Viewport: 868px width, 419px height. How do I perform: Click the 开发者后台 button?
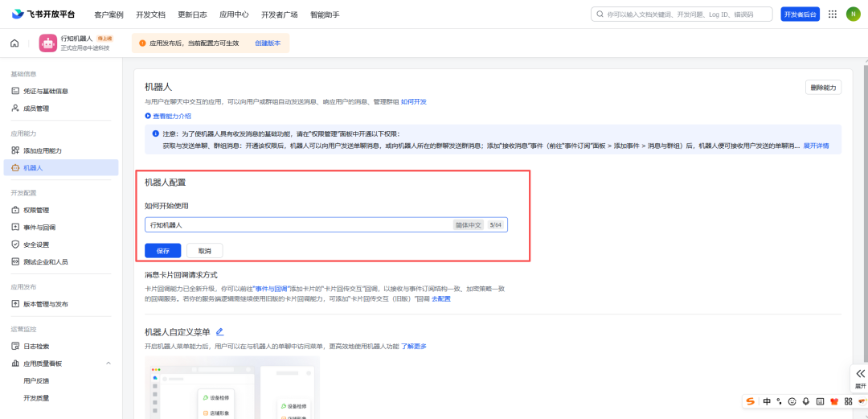click(800, 14)
